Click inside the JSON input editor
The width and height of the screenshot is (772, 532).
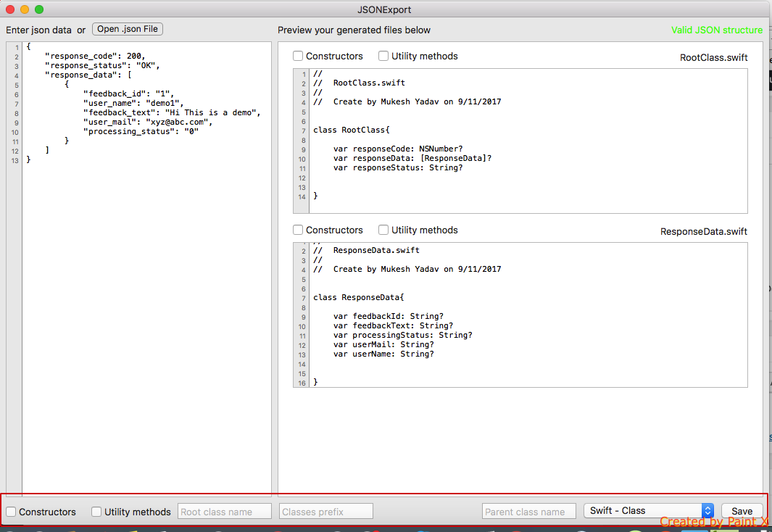tap(145, 290)
